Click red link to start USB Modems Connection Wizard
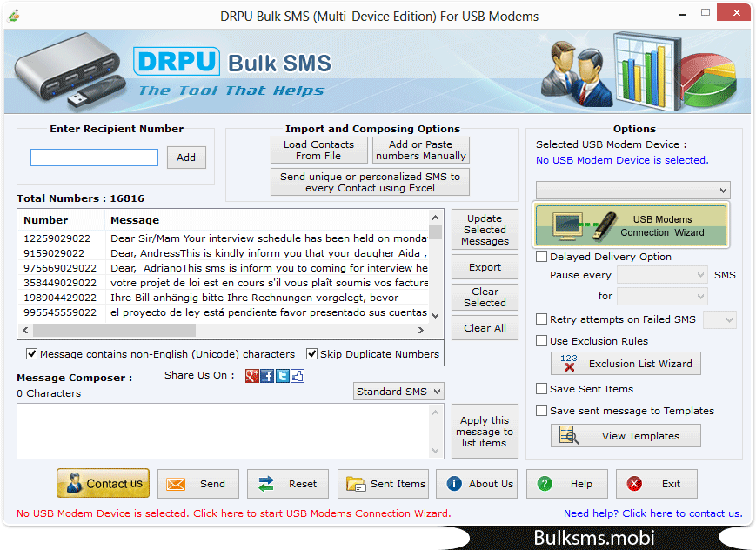This screenshot has height=550, width=756. (x=234, y=513)
